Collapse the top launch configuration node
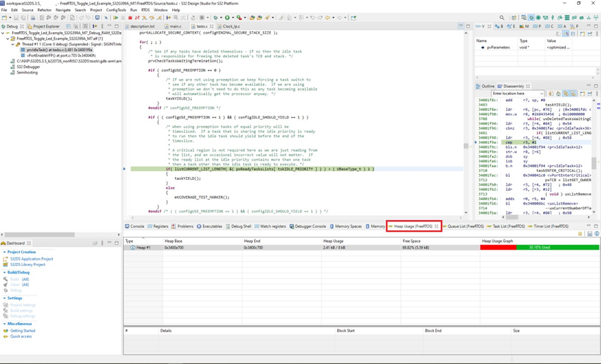 (x=2, y=33)
